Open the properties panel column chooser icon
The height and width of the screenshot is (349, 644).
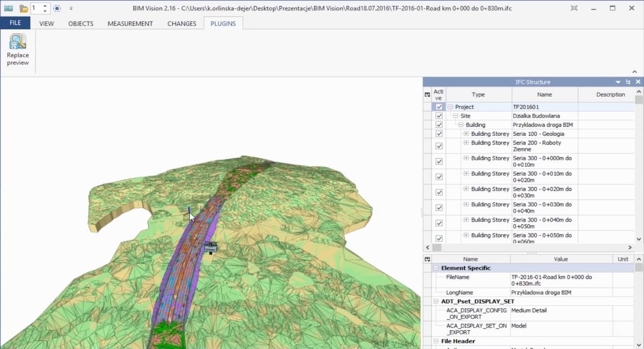point(427,259)
